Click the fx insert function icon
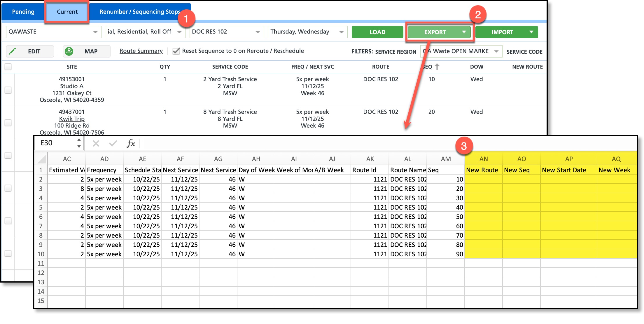The width and height of the screenshot is (644, 324). coord(131,143)
